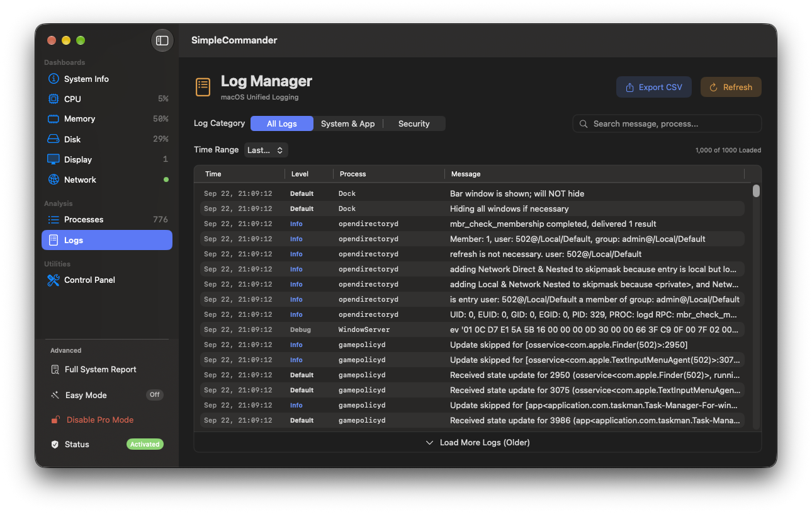Refresh the log list
The height and width of the screenshot is (514, 812).
(731, 87)
